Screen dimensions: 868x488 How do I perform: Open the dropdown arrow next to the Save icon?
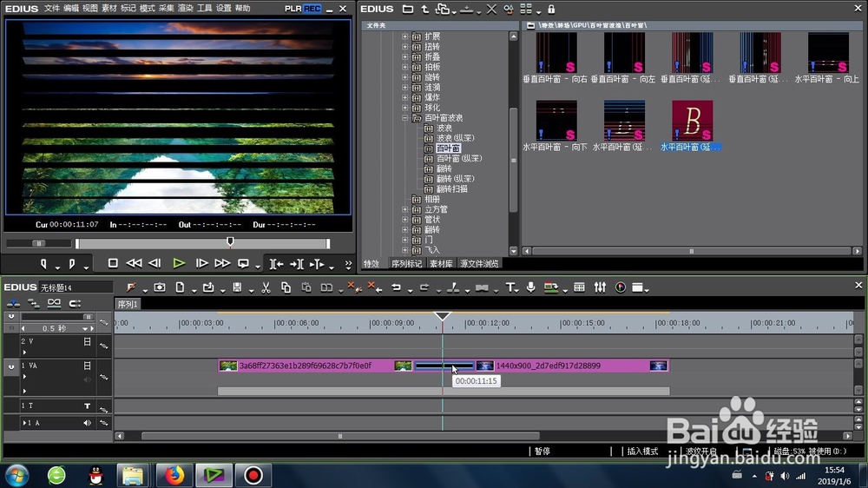pos(251,290)
